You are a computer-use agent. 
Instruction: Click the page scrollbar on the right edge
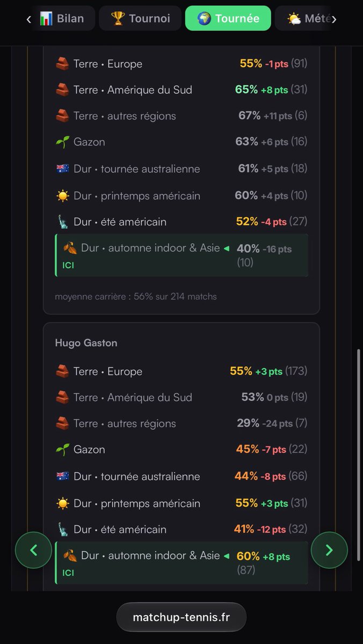coord(359,455)
